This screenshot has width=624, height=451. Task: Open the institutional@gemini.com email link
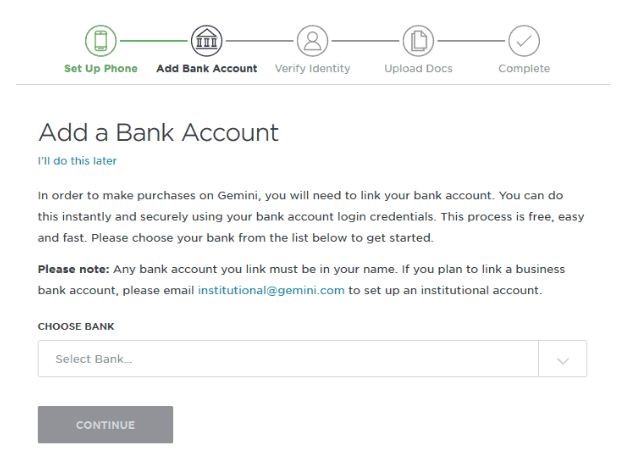click(x=271, y=290)
